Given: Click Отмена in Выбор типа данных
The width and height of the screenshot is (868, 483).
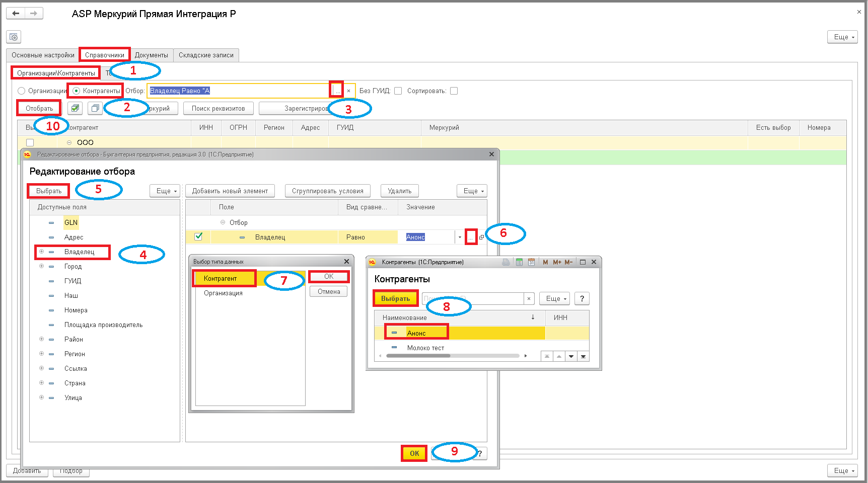Looking at the screenshot, I should 329,291.
